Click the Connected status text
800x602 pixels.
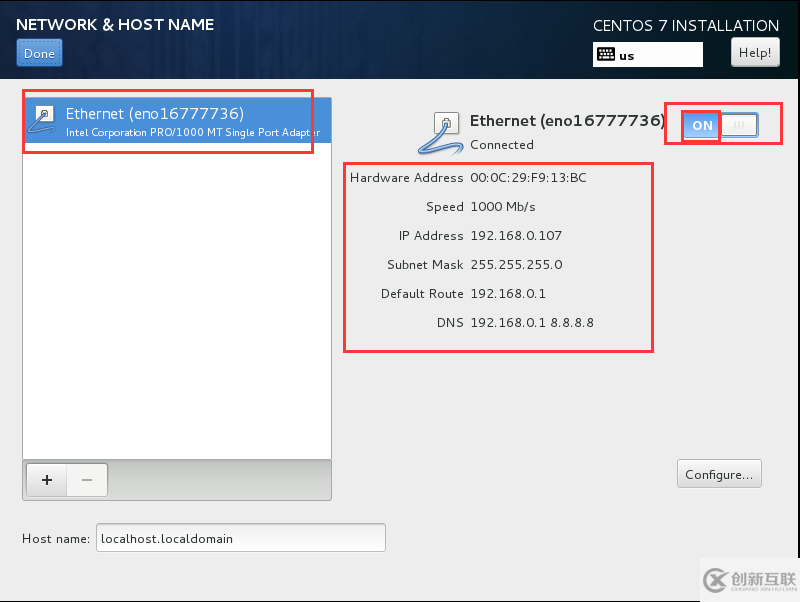[x=502, y=145]
